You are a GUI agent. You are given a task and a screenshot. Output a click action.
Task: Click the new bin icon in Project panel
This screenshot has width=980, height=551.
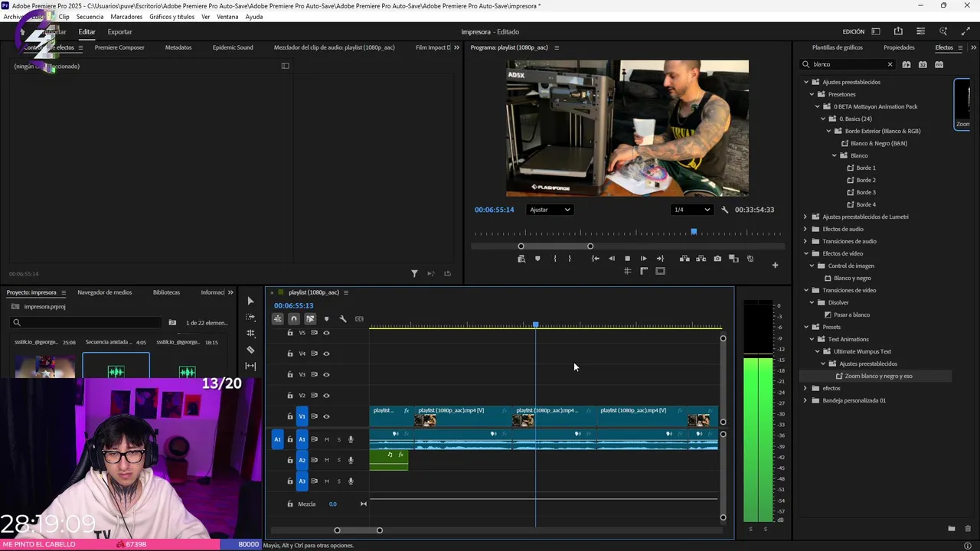[x=172, y=323]
